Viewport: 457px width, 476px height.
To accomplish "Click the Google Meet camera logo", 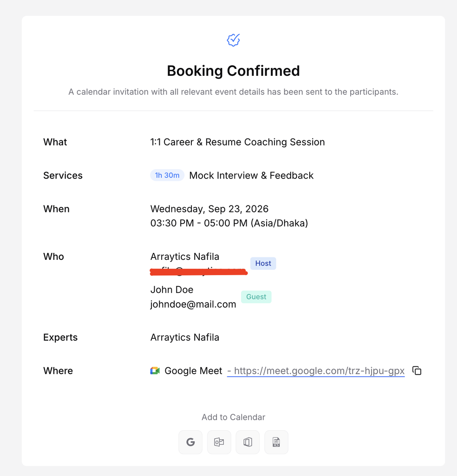I will [x=155, y=370].
